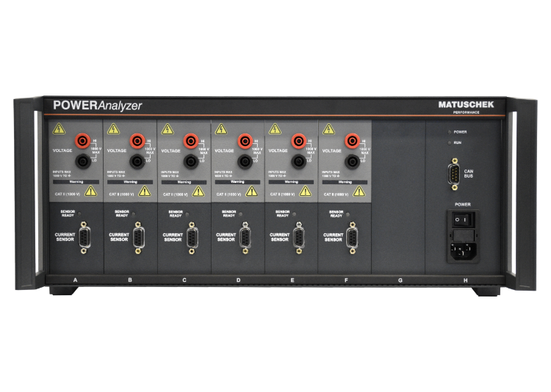Click the SENSOR READY LED in slot A

tap(79, 214)
